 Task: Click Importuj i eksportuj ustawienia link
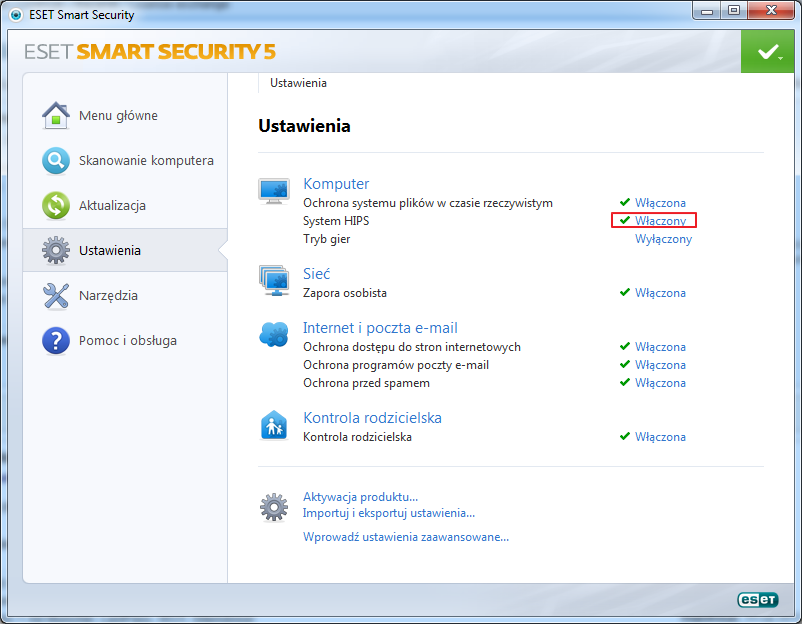389,513
